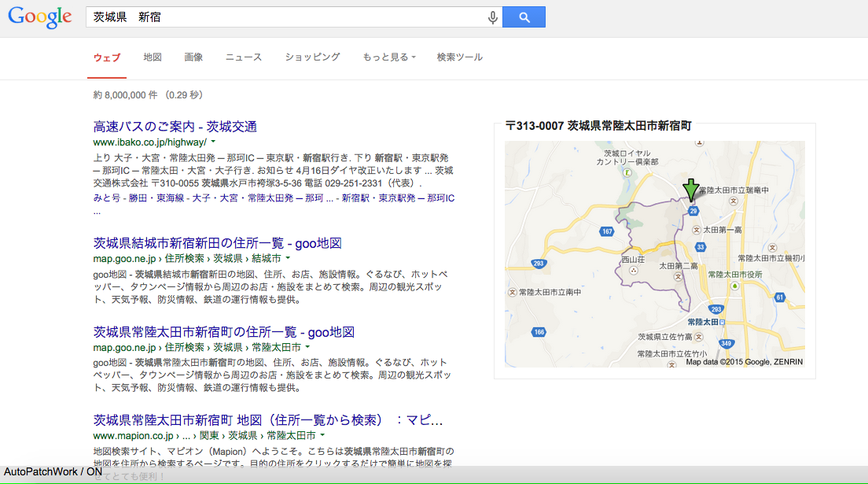Expand arrow after map.goo.ne.jp 結城市 breadcrumb
The image size is (868, 484).
(288, 258)
